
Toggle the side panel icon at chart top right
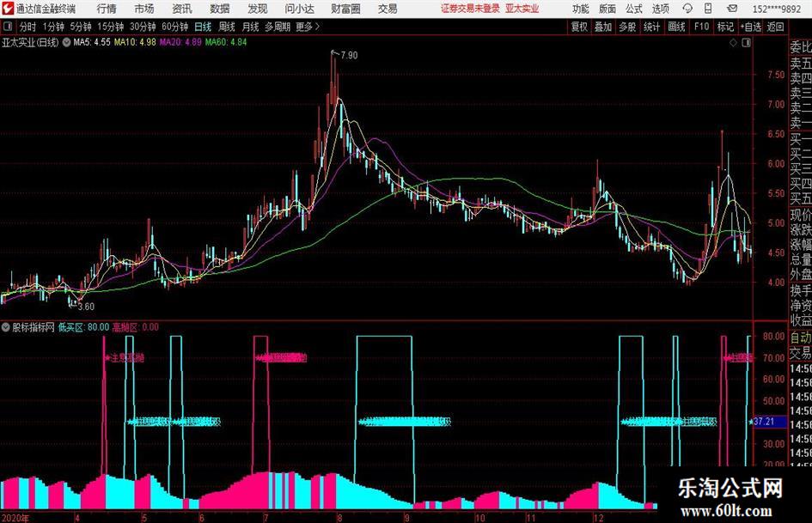(x=746, y=43)
